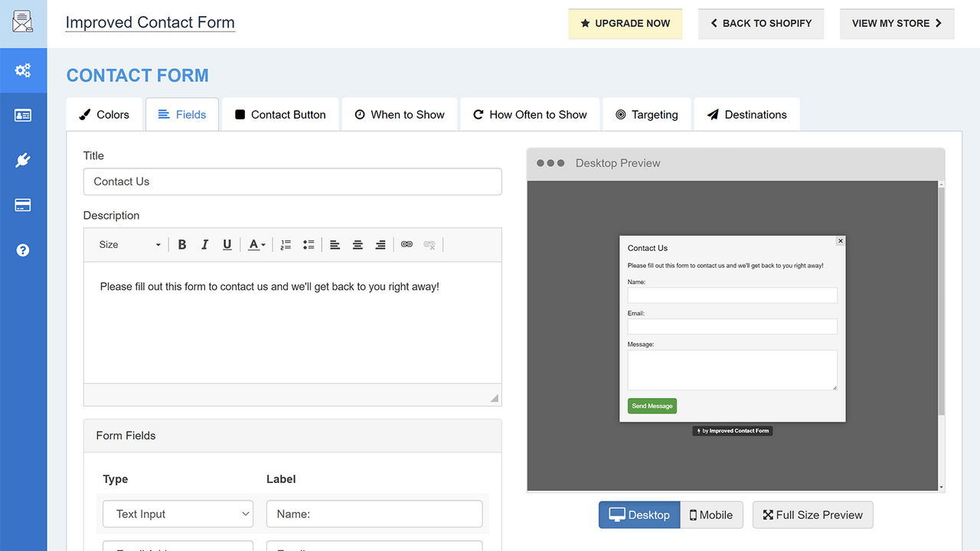Open the plug-shaped integrations sidebar icon
Screen dimensions: 980x551
23,160
